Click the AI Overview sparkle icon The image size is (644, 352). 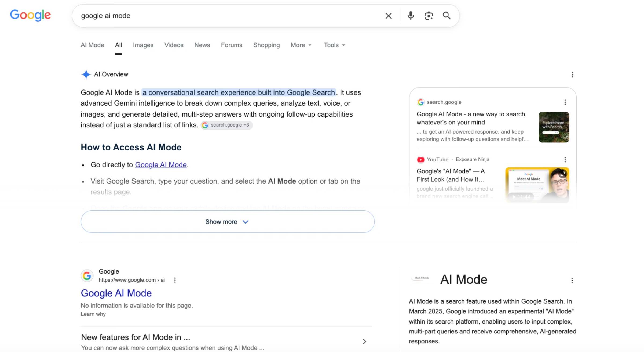pyautogui.click(x=86, y=74)
